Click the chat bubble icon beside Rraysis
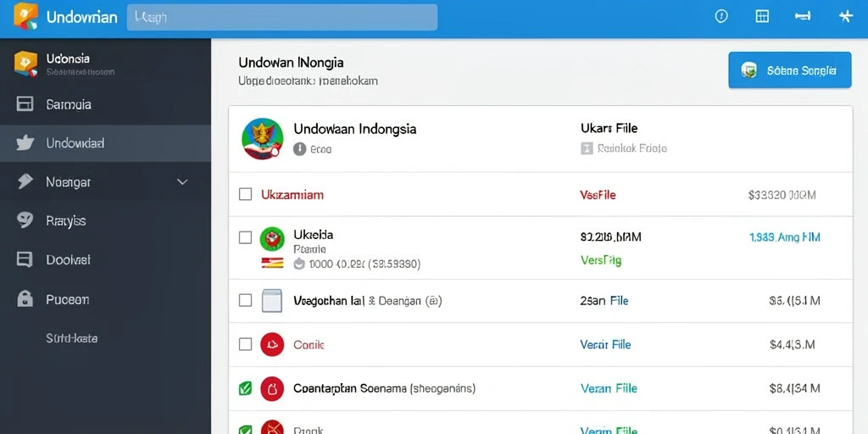This screenshot has height=434, width=868. (25, 220)
